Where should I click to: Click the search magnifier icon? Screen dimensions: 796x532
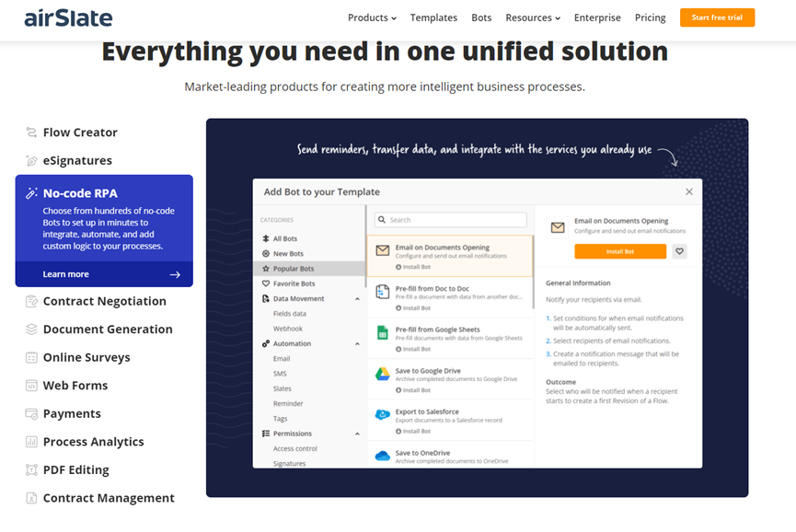click(382, 220)
